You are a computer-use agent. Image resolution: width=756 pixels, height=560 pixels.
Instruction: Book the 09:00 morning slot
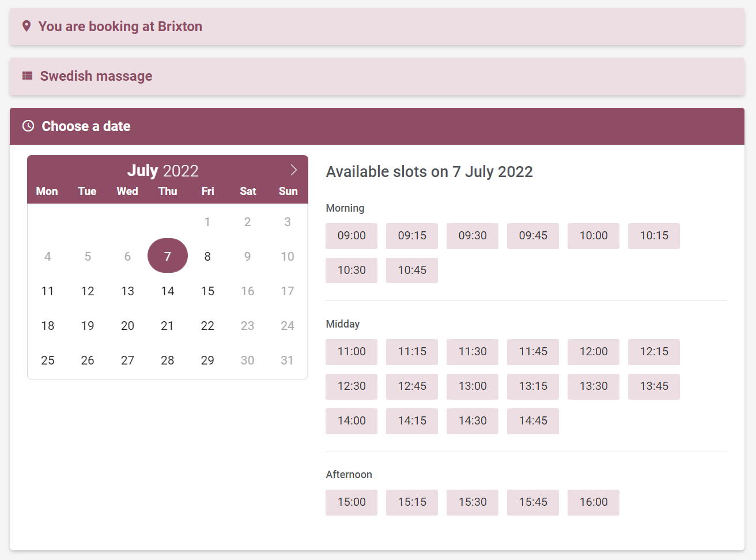(351, 236)
